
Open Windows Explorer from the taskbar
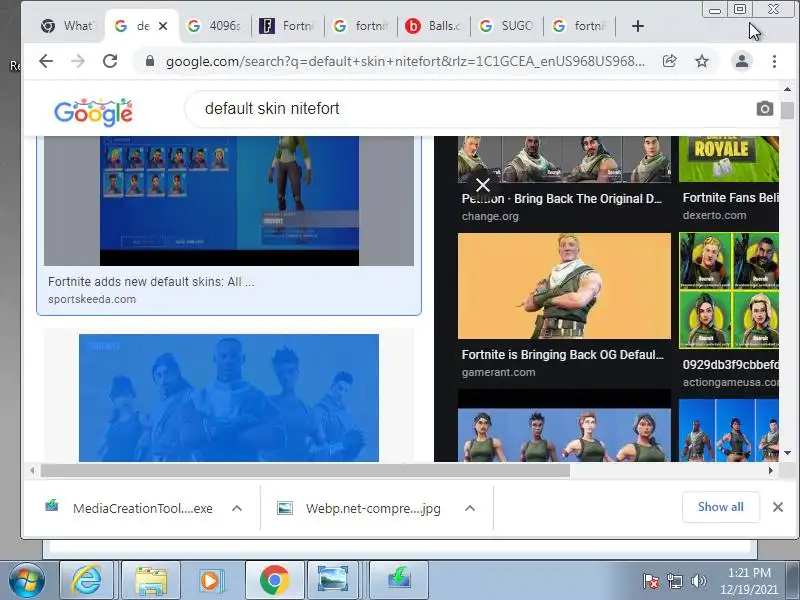[150, 580]
